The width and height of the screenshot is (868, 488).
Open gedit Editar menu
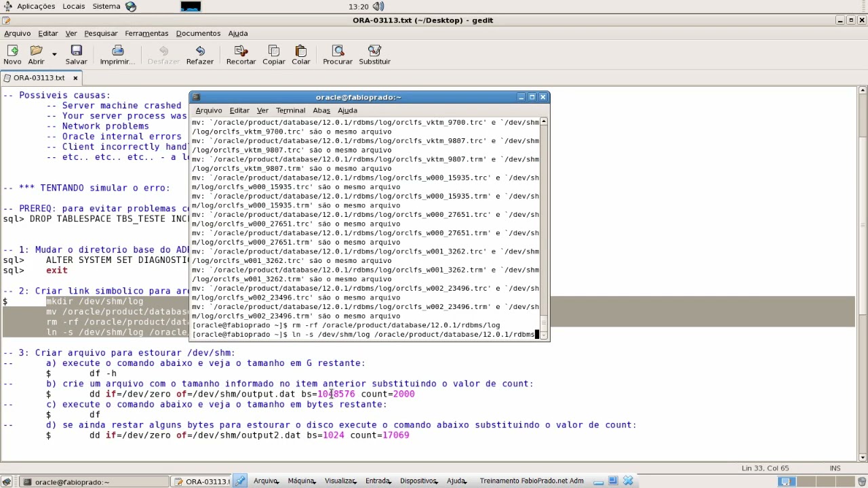[48, 33]
